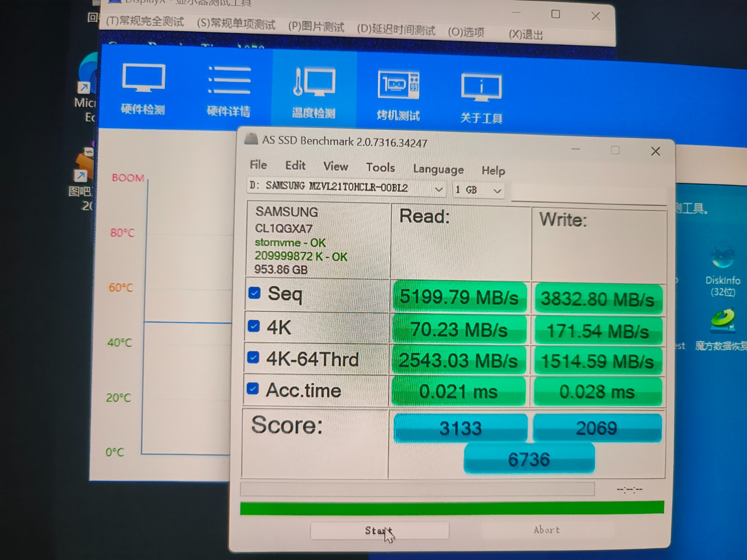Open the Microsoft Edge desktop shortcut

87,86
